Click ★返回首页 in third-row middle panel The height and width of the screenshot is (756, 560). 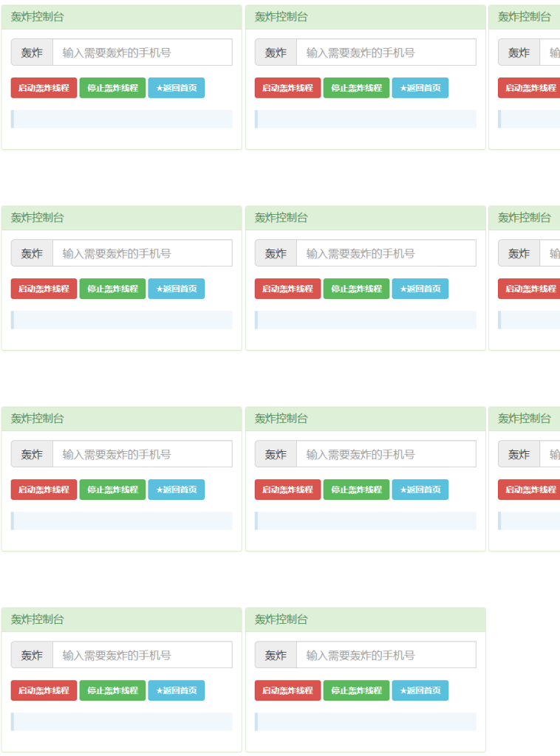click(420, 489)
